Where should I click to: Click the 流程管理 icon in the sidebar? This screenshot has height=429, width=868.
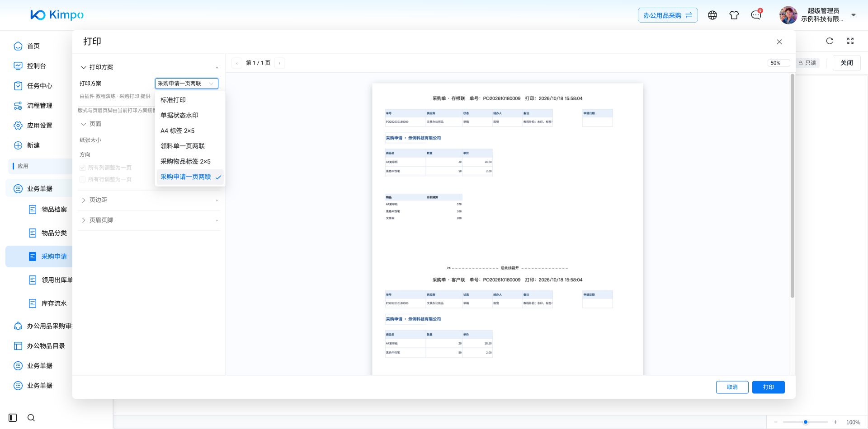pos(18,106)
